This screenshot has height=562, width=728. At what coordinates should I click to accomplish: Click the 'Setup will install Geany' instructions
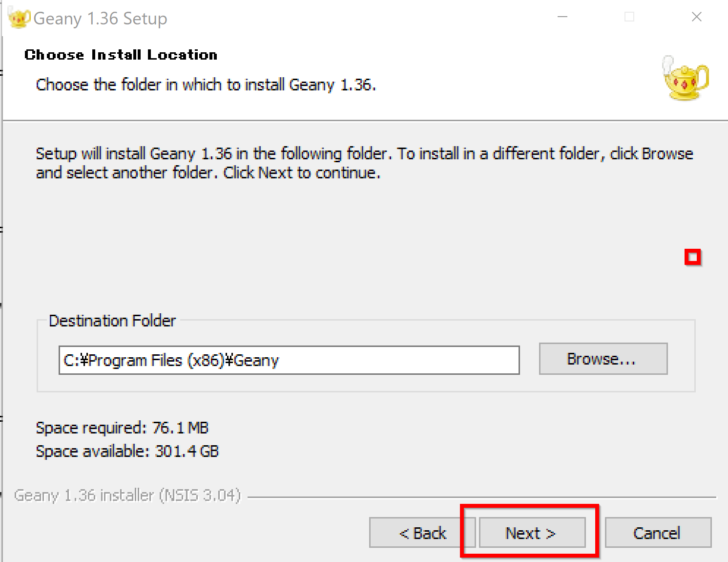coord(364,163)
